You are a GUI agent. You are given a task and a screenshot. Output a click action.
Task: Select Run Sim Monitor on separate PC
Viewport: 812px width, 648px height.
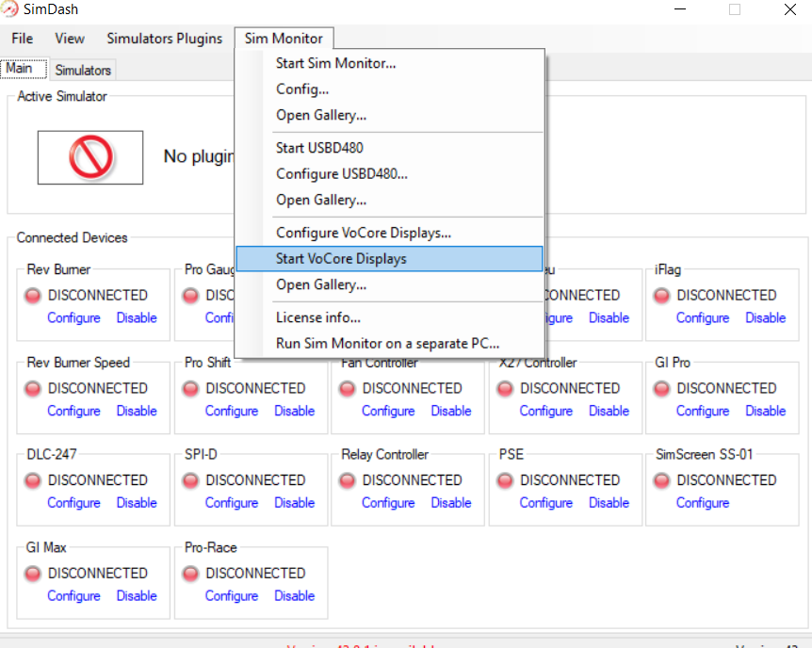point(387,343)
